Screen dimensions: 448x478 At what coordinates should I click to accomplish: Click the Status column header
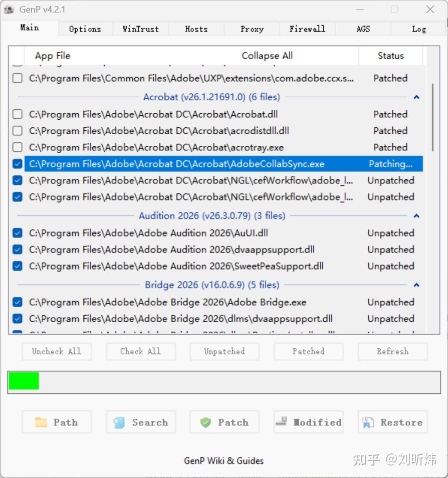[391, 56]
